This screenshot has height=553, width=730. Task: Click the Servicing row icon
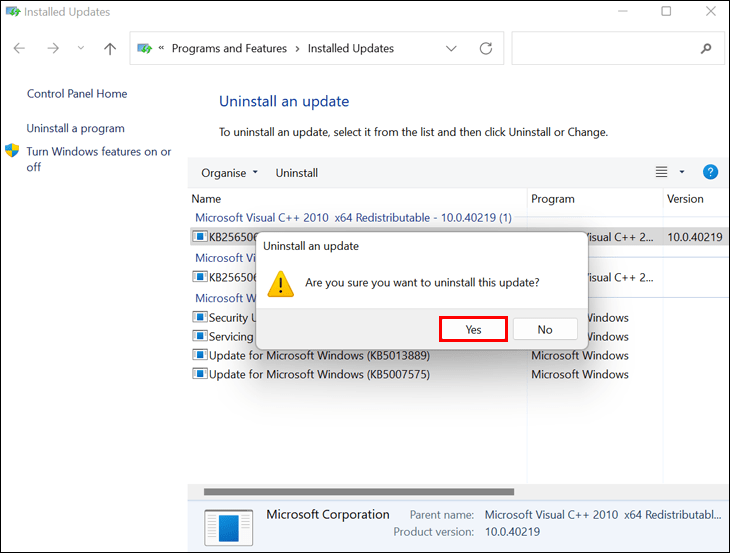point(200,336)
